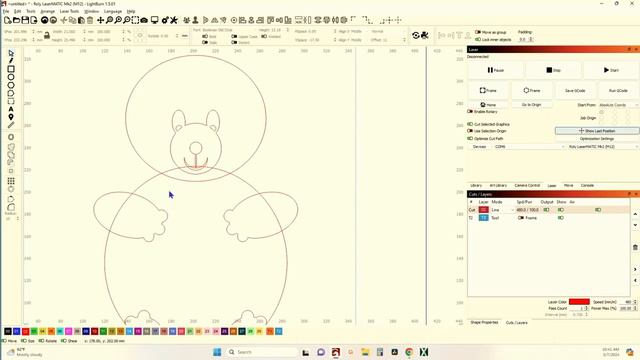Click the Pan (cross arrows) toolbar icon
This screenshot has width=640, height=360.
point(100,20)
